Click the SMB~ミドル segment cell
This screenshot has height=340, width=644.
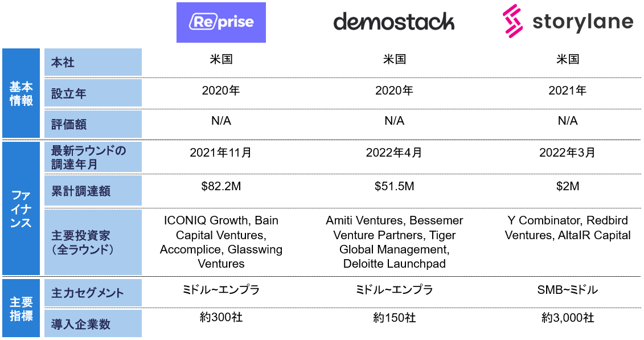coord(568,290)
